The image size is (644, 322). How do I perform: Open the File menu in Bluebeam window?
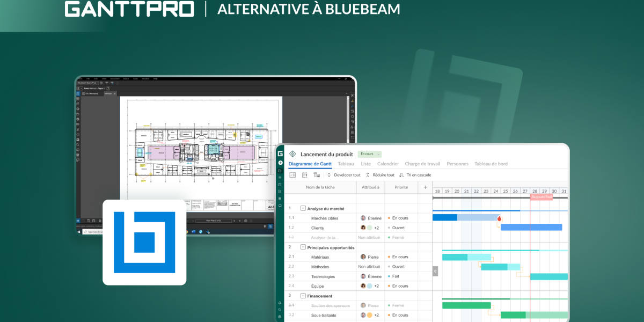(88, 78)
